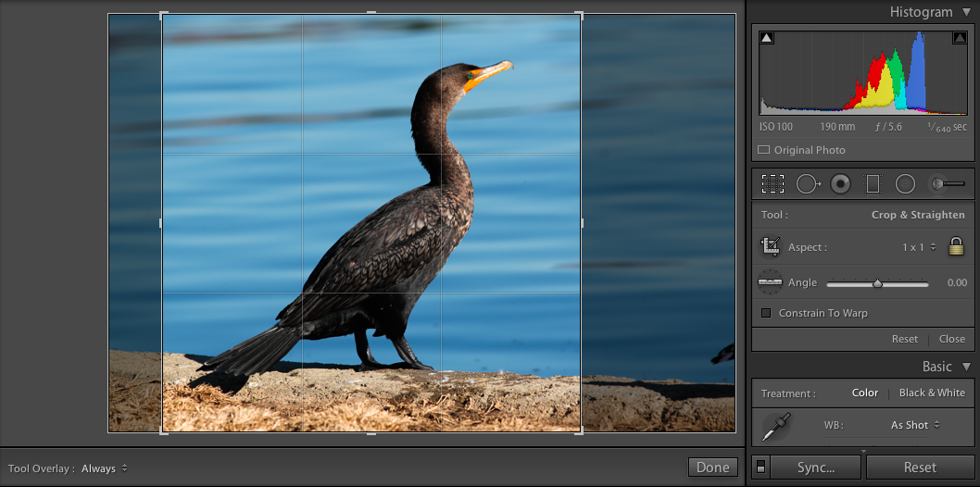The height and width of the screenshot is (487, 980).
Task: Check the Original Photo box
Action: pyautogui.click(x=763, y=150)
